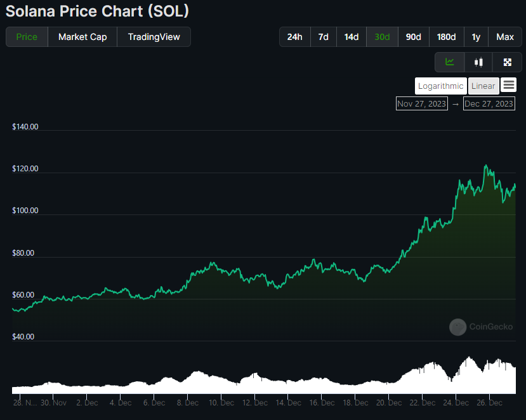
Task: Click the 10. Dec date label
Action: pos(221,403)
